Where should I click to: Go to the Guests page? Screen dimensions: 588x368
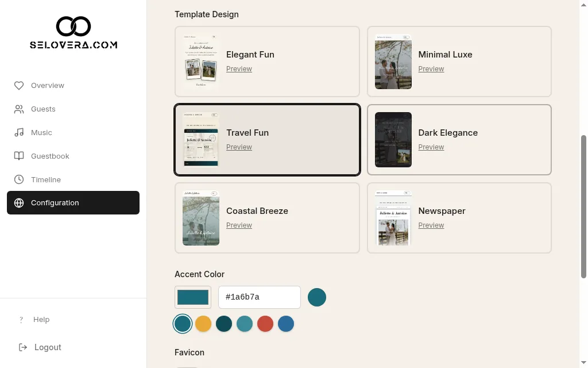pyautogui.click(x=73, y=109)
